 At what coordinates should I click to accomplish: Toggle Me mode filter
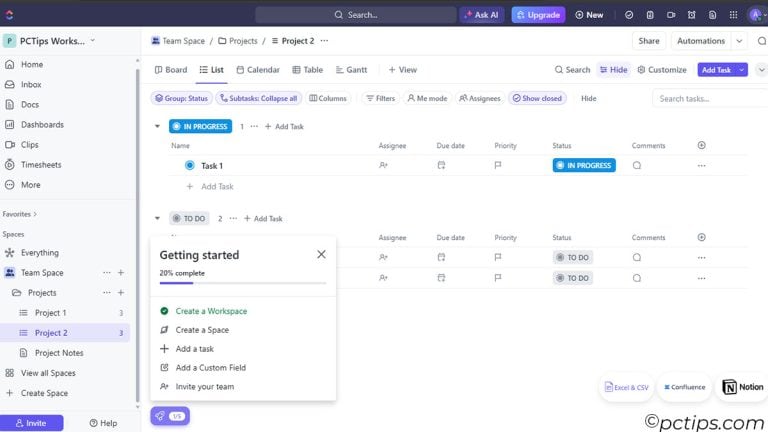point(427,98)
